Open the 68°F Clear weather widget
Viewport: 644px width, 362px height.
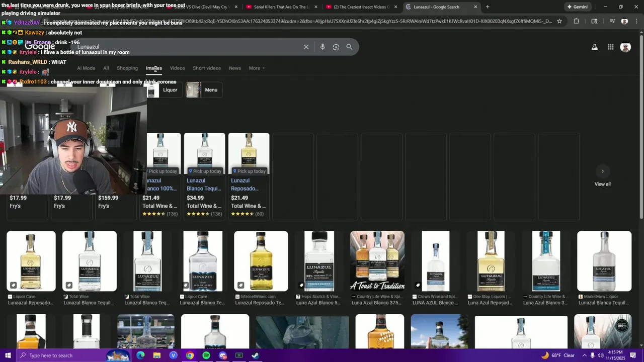(557, 355)
